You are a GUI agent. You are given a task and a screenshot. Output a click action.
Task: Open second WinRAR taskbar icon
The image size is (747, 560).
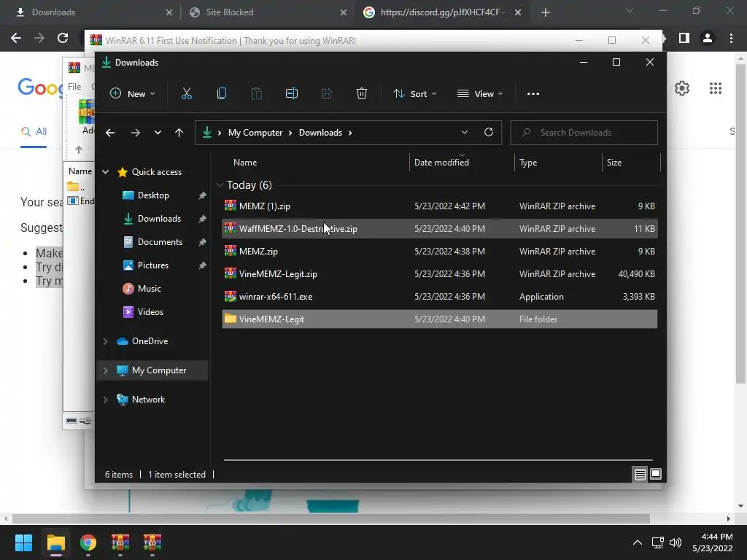tap(152, 542)
